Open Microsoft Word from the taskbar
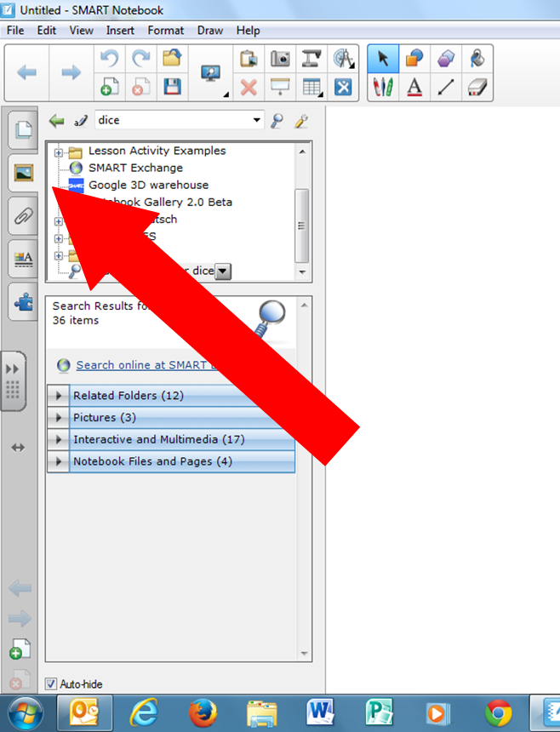 (321, 712)
